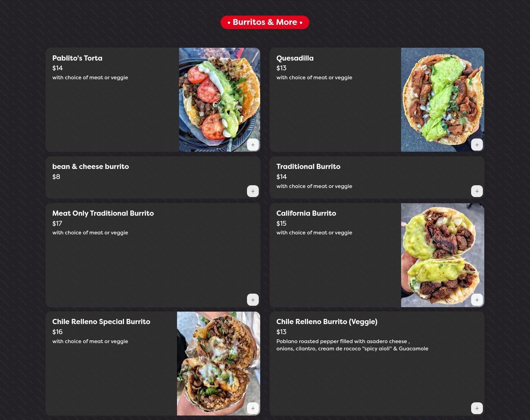The width and height of the screenshot is (530, 420).
Task: View Chile Relleno Special Burrito photo
Action: pyautogui.click(x=219, y=364)
